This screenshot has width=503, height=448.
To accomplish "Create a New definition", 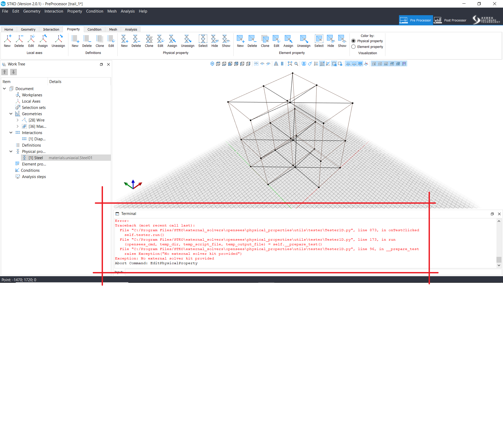I will pos(75,41).
